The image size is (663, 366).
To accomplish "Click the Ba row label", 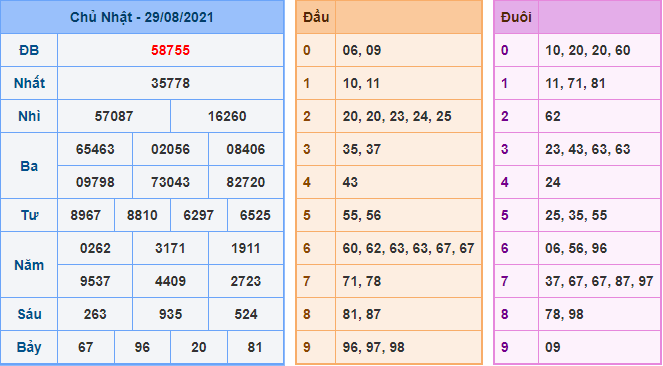I will (29, 166).
